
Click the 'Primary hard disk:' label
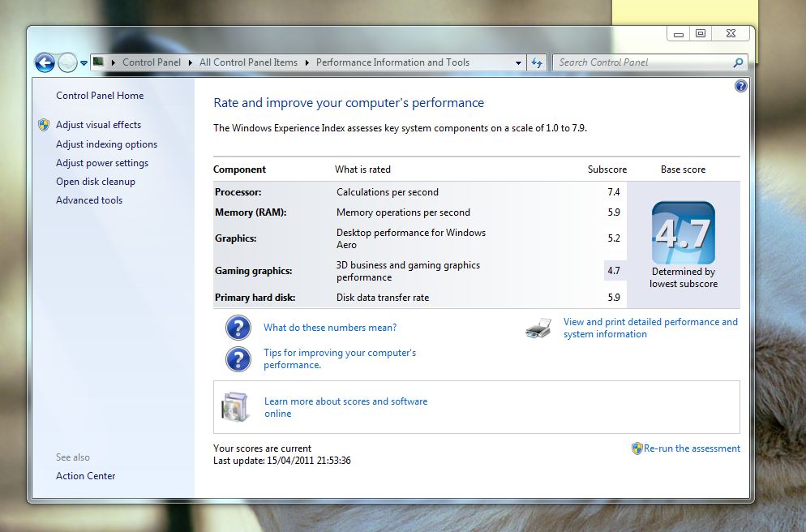tap(255, 298)
